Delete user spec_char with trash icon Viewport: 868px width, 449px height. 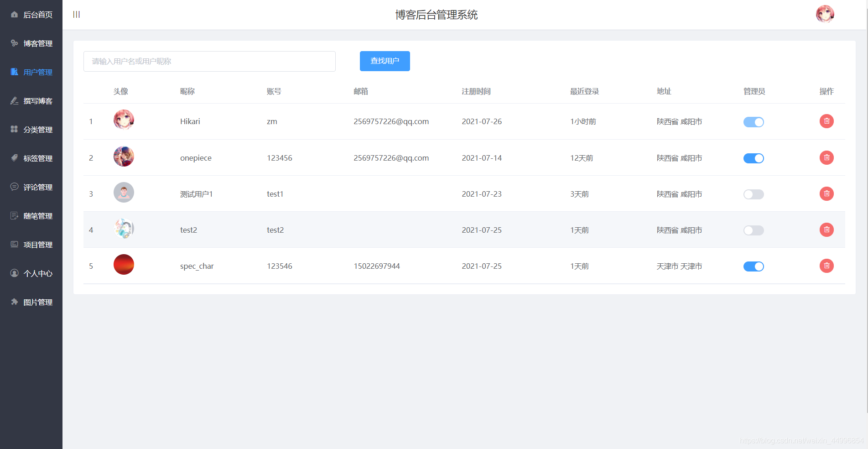click(x=826, y=266)
